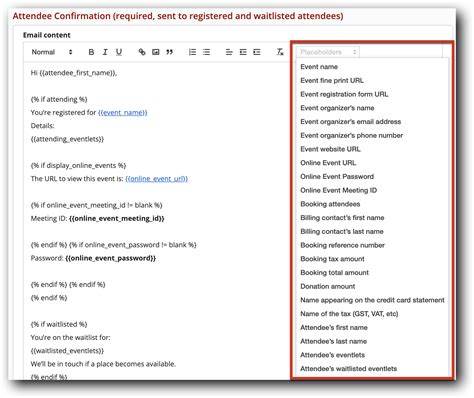Viewport: 474px width, 398px height.
Task: Create a numbered list
Action: 192,52
